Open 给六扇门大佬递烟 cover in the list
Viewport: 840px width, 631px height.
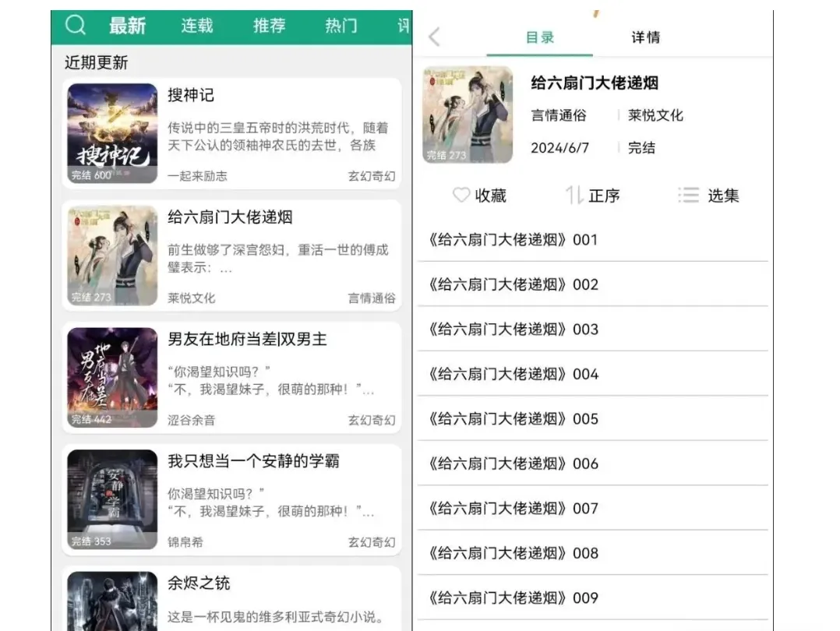click(x=112, y=256)
